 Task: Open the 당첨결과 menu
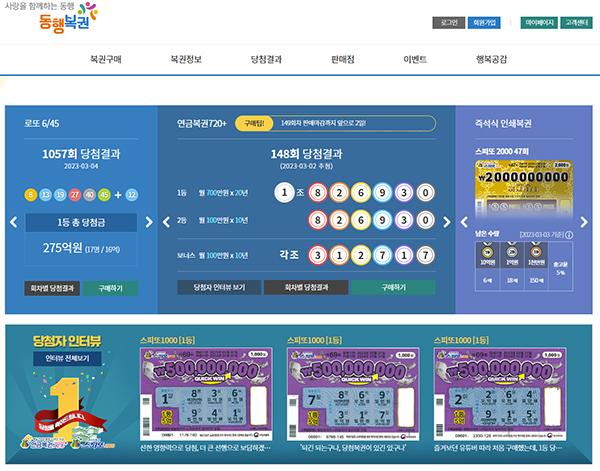coord(266,59)
